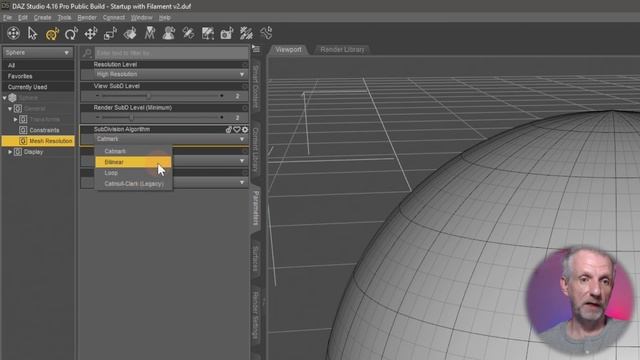The width and height of the screenshot is (640, 360).
Task: Open the Render menu
Action: [x=87, y=18]
